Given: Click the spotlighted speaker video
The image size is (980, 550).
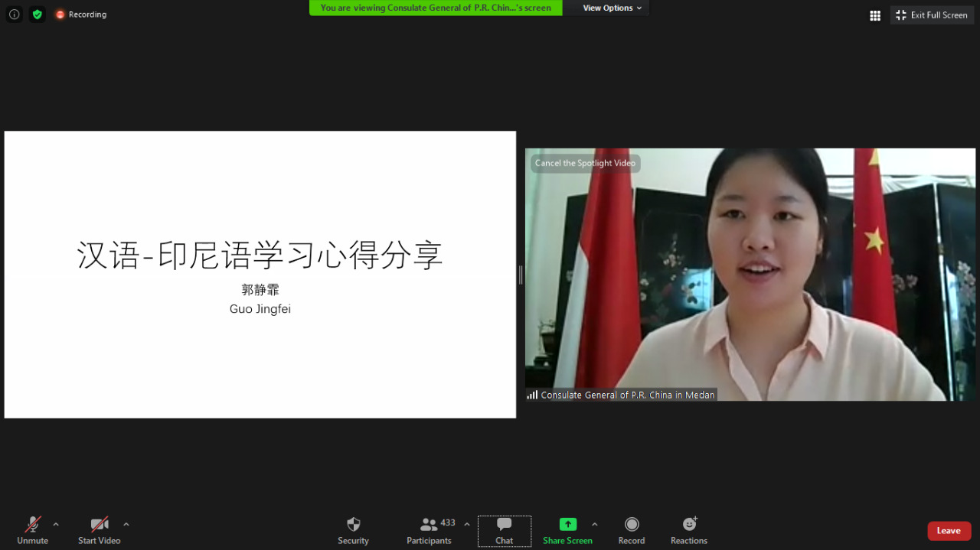Looking at the screenshot, I should click(750, 275).
